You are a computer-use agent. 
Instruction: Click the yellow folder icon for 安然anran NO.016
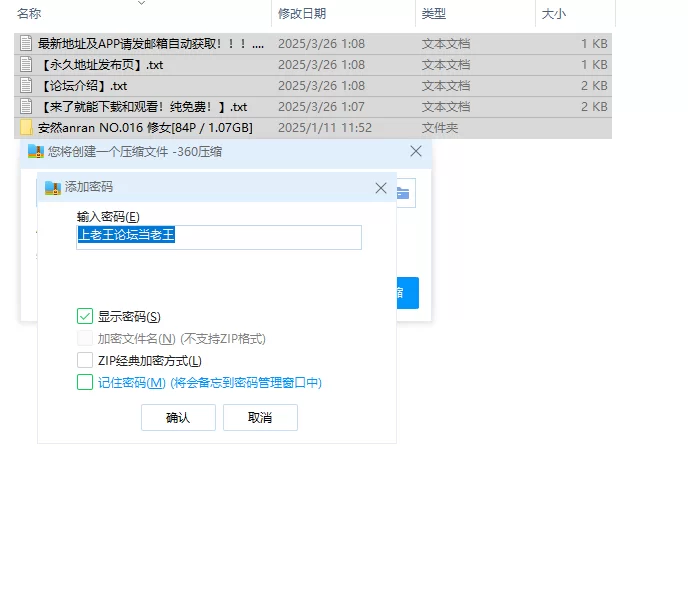(x=26, y=128)
